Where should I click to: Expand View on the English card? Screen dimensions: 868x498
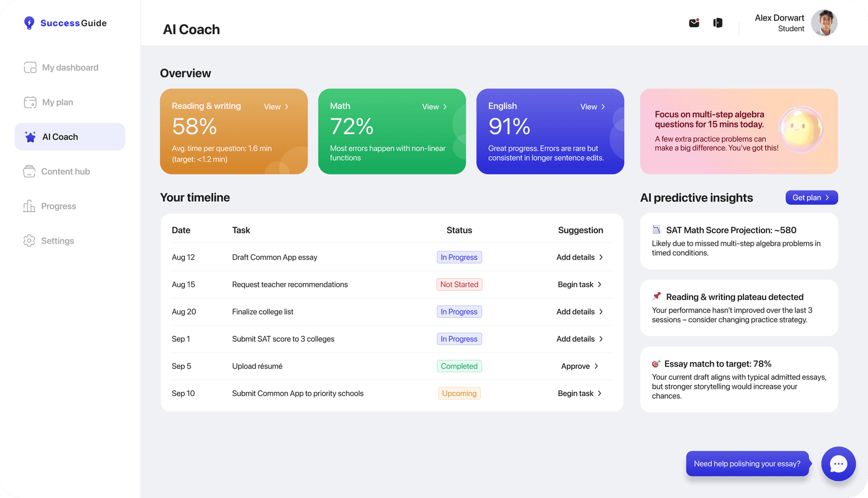pyautogui.click(x=592, y=107)
